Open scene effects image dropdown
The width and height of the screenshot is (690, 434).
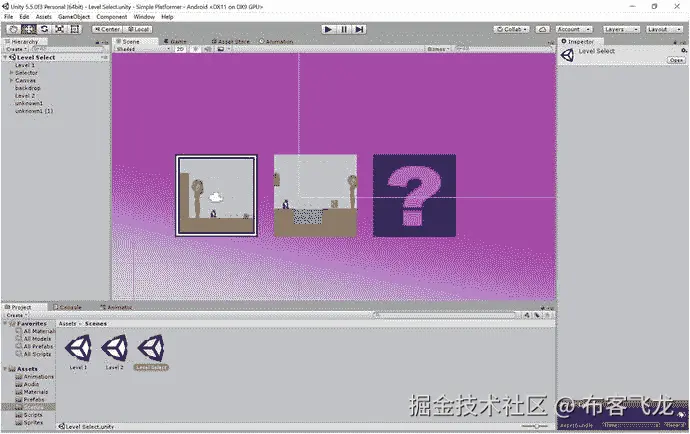click(x=223, y=49)
